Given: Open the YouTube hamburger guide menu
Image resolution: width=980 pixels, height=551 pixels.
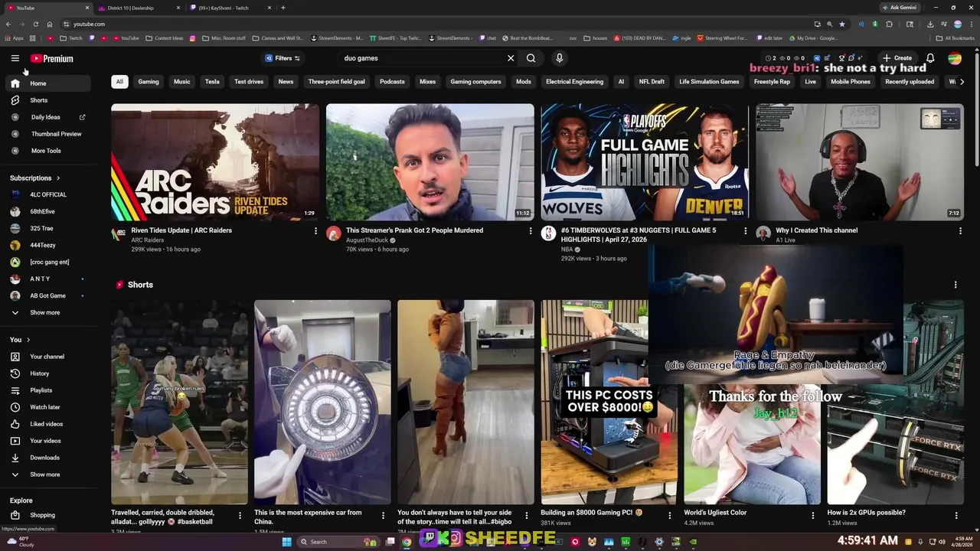Looking at the screenshot, I should 15,58.
